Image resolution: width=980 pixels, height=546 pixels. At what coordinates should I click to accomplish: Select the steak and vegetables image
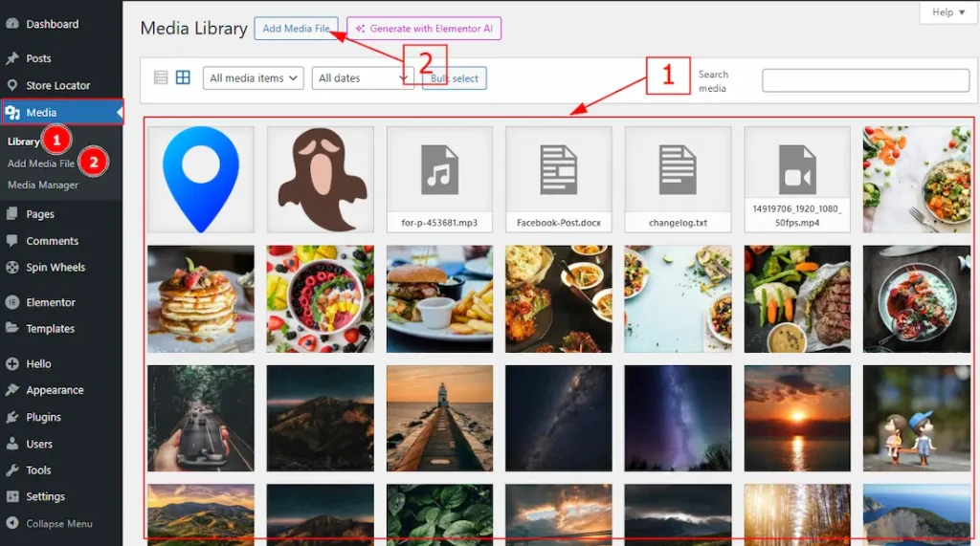(797, 298)
